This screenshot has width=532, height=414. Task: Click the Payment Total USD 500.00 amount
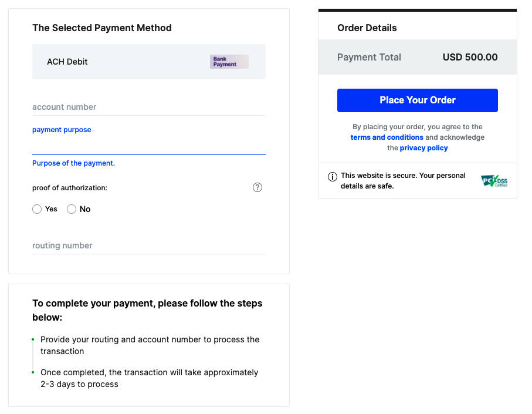coord(470,57)
